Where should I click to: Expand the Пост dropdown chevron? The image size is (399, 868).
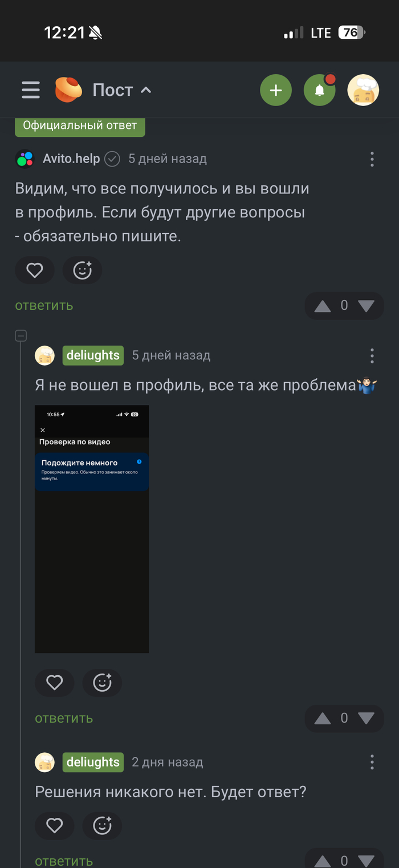(x=146, y=90)
